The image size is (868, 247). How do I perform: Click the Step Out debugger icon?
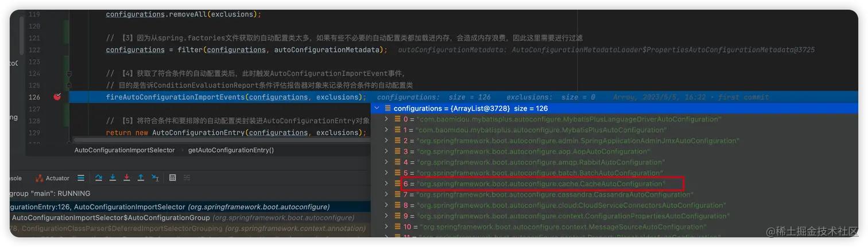(141, 178)
